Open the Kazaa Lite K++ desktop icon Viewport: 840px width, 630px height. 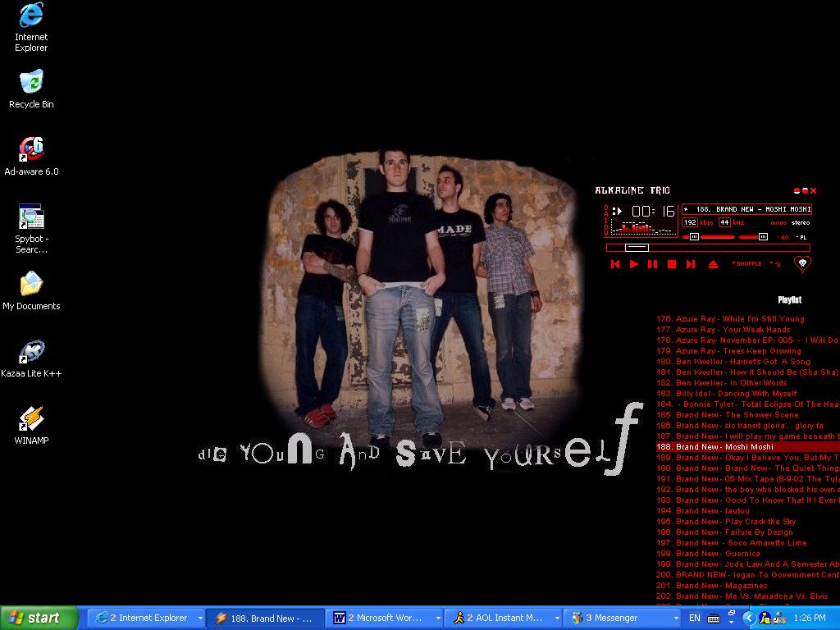pyautogui.click(x=31, y=353)
